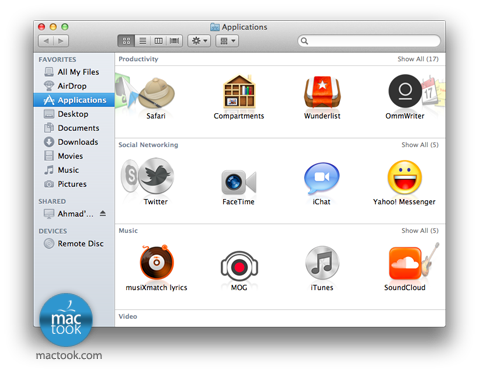Select the Twitter app icon
479x373 pixels.
(x=156, y=176)
